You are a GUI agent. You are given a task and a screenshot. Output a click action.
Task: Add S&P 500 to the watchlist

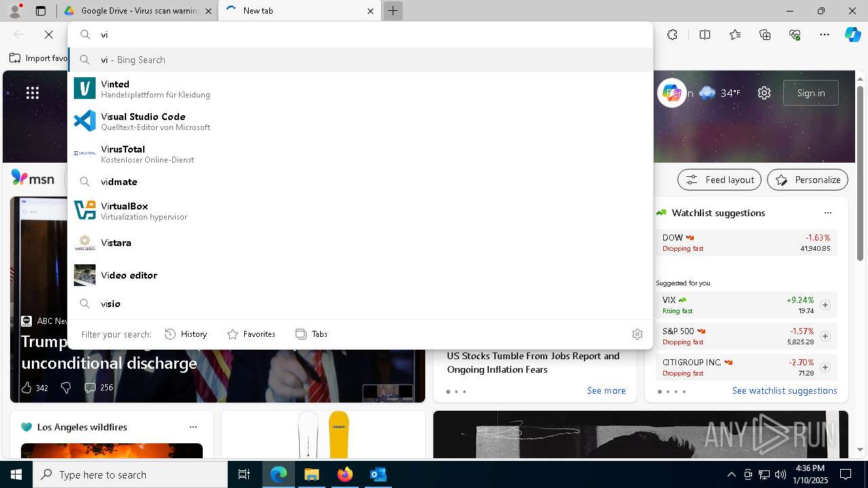pyautogui.click(x=825, y=336)
